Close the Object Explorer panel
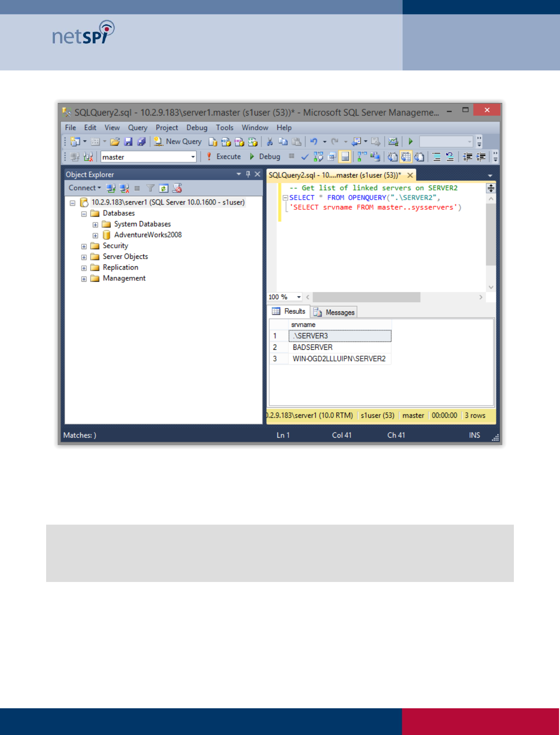560x735 pixels. [x=258, y=174]
